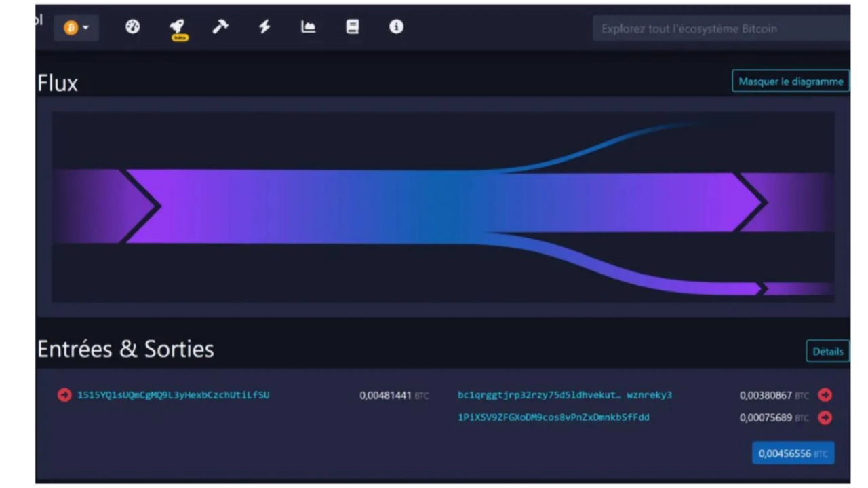
Task: Open output address 1PiXSV9ZFGXoDM9cos8vPnZxDmnkbSfFdd
Action: (553, 417)
